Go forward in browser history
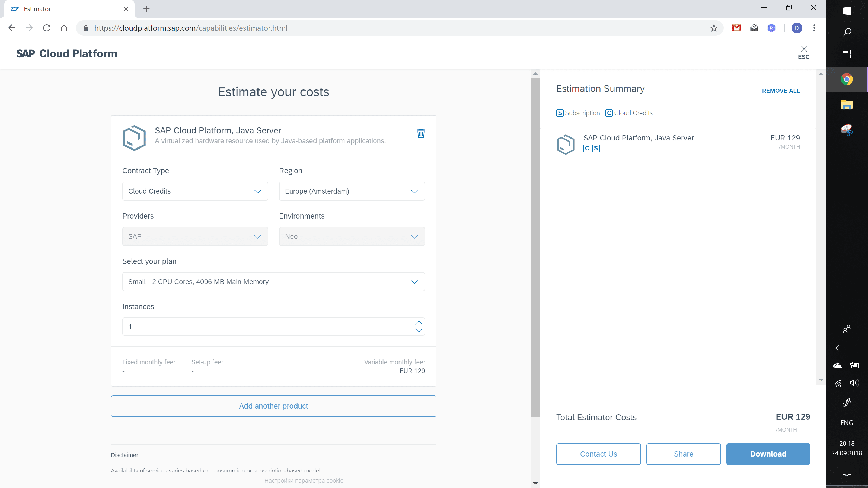This screenshot has width=868, height=488. tap(29, 28)
